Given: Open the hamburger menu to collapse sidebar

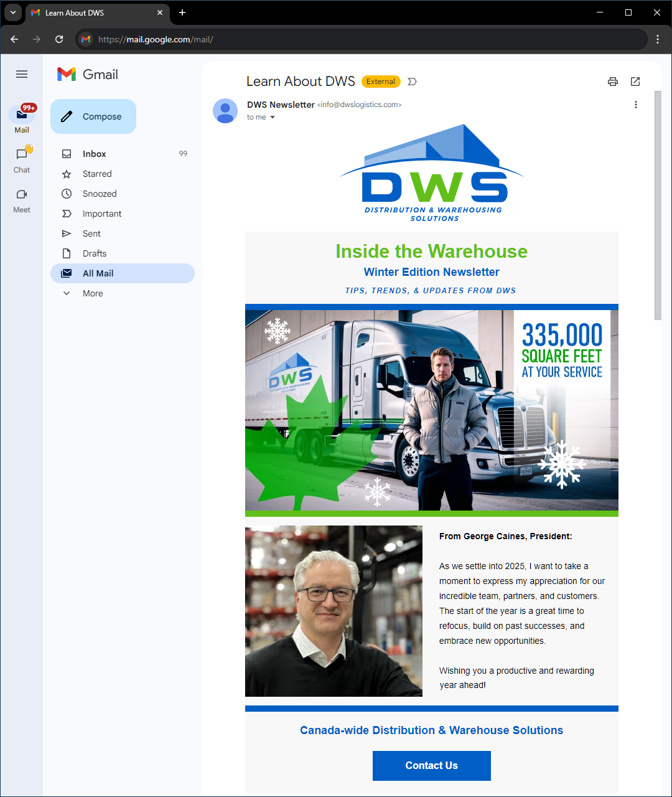Looking at the screenshot, I should coord(22,74).
